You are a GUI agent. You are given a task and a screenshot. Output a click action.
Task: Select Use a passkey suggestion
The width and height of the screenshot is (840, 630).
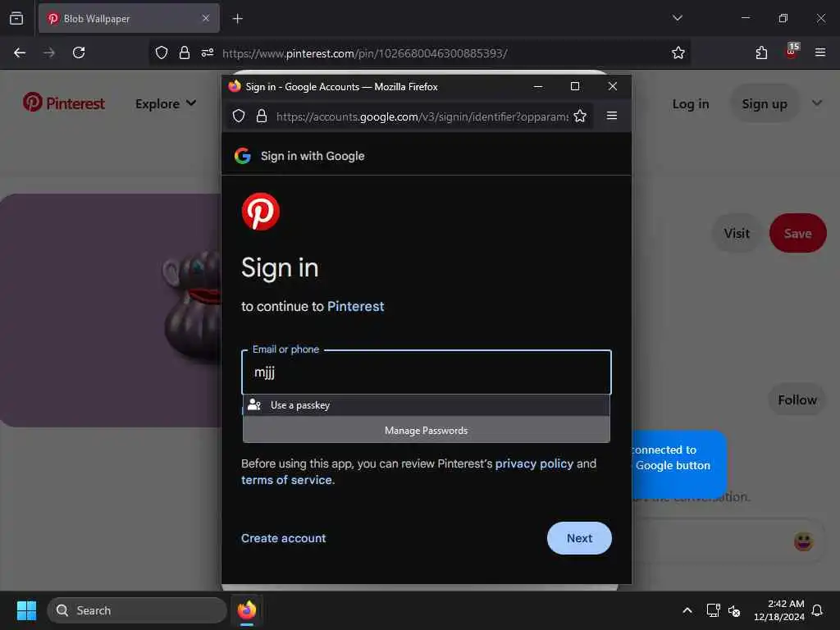[427, 405]
